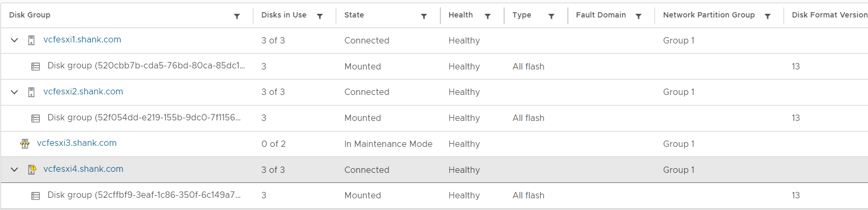Viewport: 868px width, 210px height.
Task: Collapse the vcfesxi1.shank.com host row
Action: pyautogui.click(x=14, y=40)
